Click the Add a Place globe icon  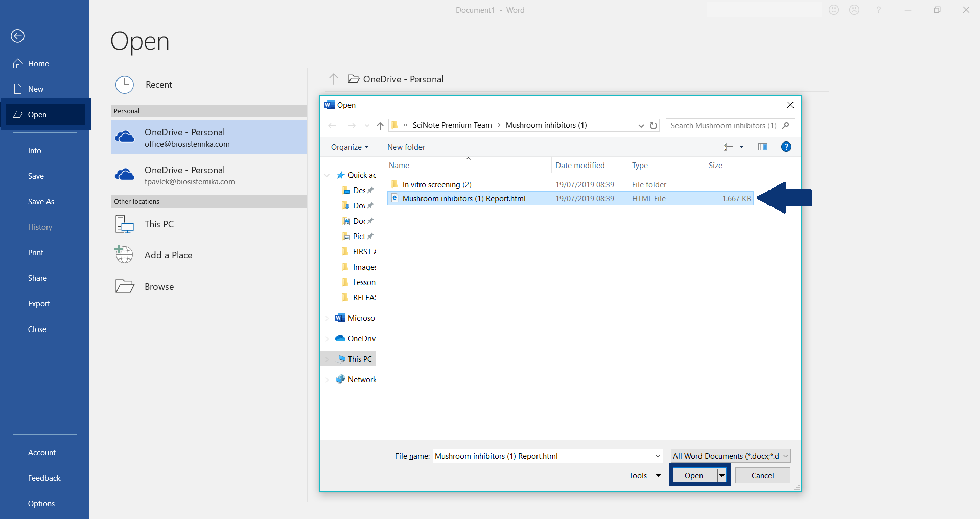click(x=124, y=254)
